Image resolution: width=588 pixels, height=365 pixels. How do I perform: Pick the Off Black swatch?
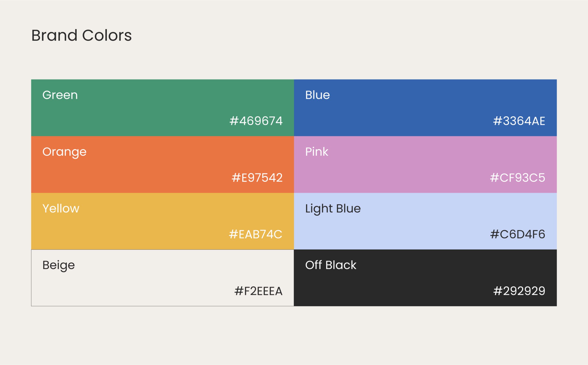tap(425, 278)
